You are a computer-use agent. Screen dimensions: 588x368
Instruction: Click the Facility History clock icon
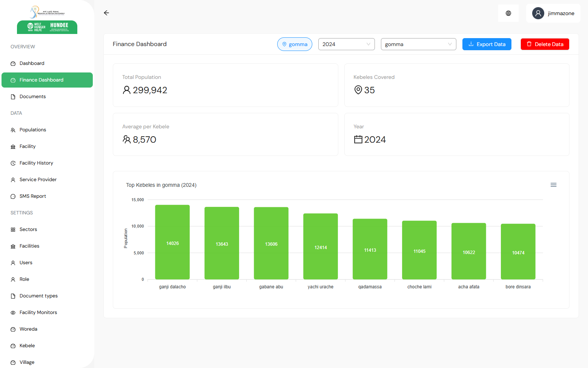click(13, 163)
